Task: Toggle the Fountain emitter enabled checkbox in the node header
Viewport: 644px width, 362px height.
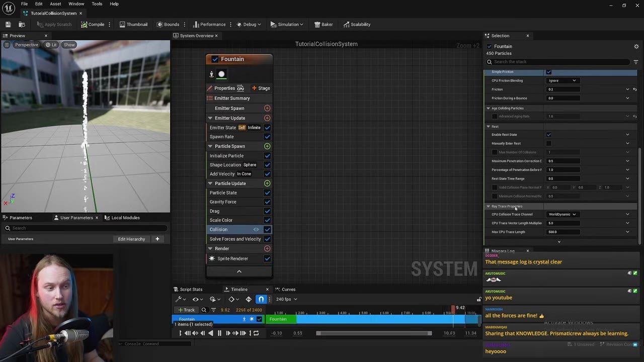Action: (x=215, y=59)
